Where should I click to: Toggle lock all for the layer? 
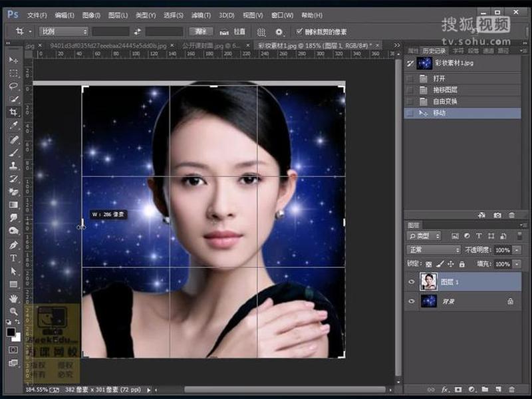462,264
